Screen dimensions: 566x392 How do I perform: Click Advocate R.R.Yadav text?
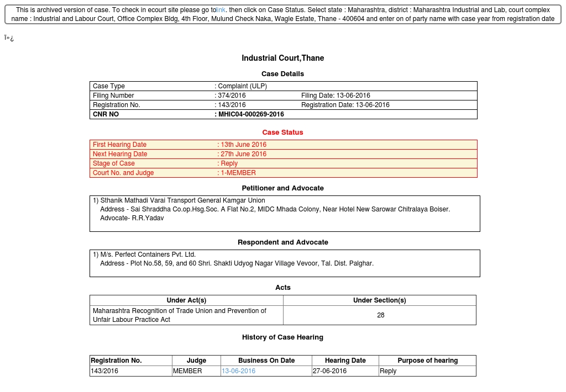132,218
